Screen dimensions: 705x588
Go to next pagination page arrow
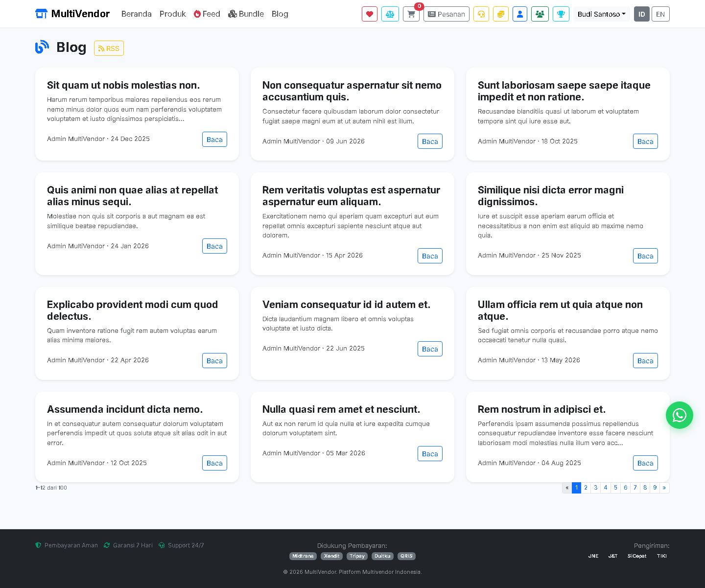pos(664,488)
